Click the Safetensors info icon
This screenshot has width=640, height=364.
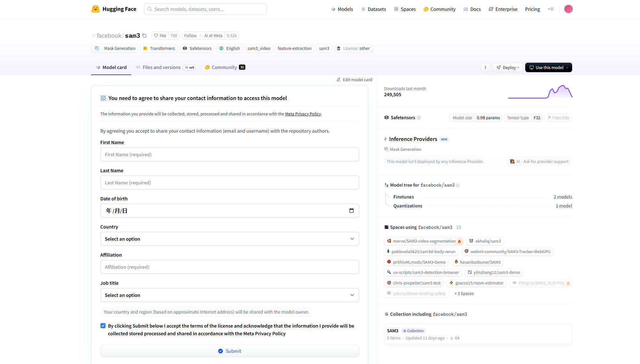419,118
